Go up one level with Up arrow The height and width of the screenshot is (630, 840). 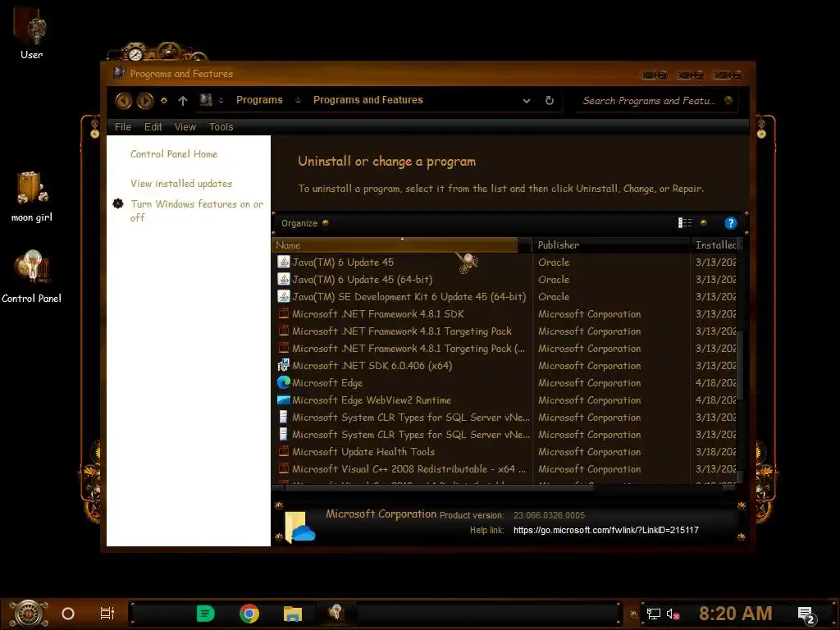coord(183,100)
